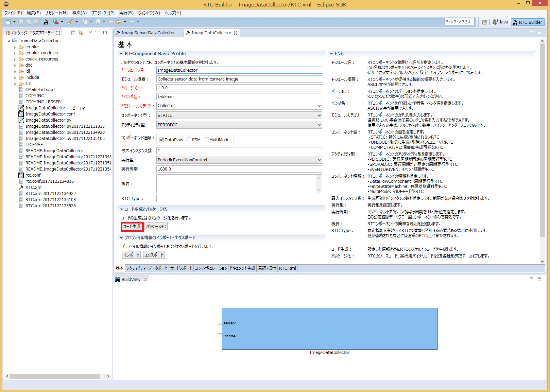Expand the cmake_modules folder
Screen dimensions: 550x392
coord(15,53)
